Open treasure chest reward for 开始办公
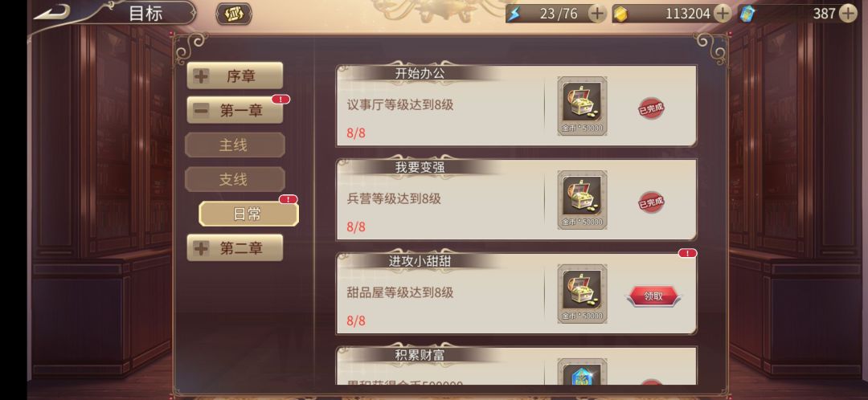Viewport: 868px width, 400px height. pos(582,106)
